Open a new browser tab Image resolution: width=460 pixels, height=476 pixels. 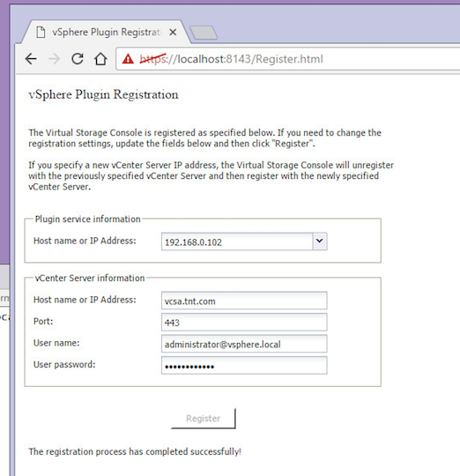(204, 33)
